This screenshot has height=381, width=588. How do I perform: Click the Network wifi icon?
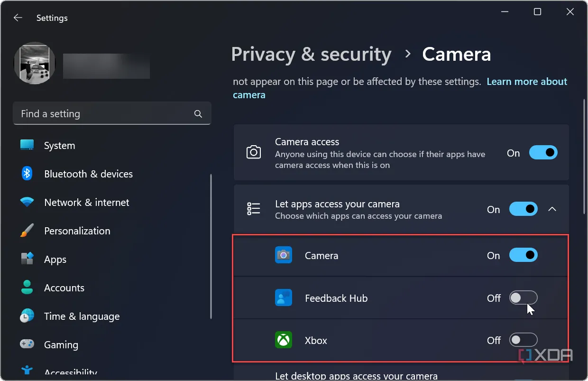click(x=27, y=202)
